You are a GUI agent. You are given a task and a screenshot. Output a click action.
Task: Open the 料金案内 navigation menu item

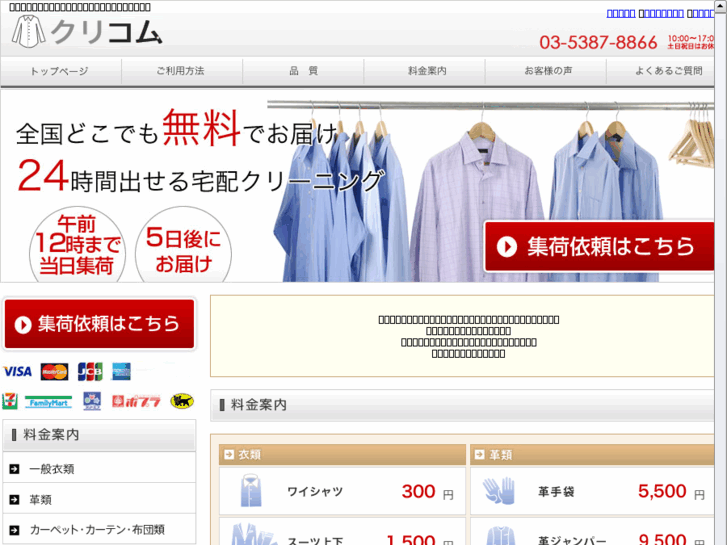click(425, 71)
